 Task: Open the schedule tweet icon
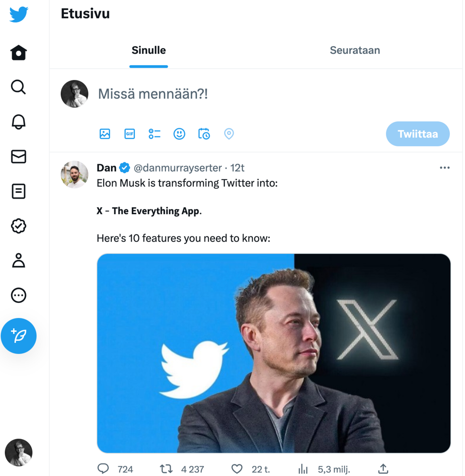(204, 134)
